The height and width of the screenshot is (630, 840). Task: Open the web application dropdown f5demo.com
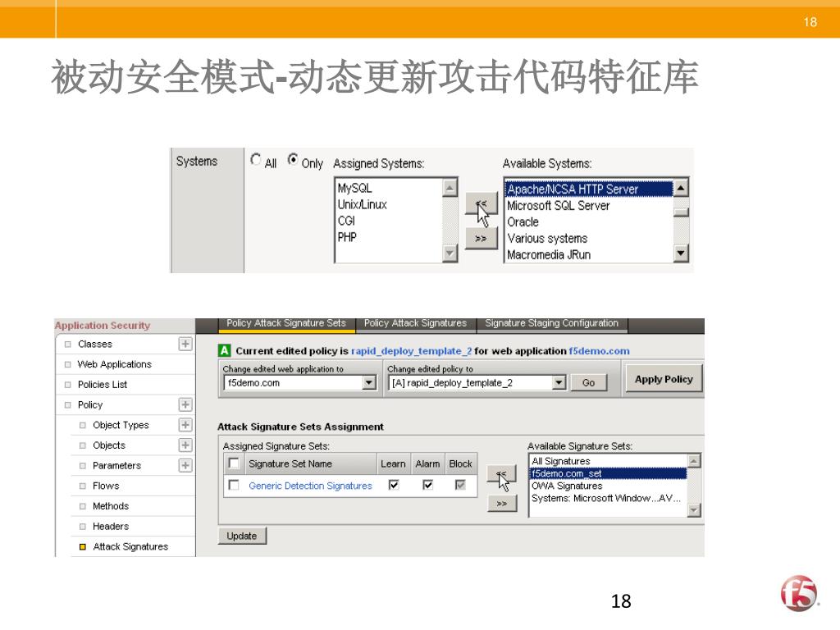point(299,382)
